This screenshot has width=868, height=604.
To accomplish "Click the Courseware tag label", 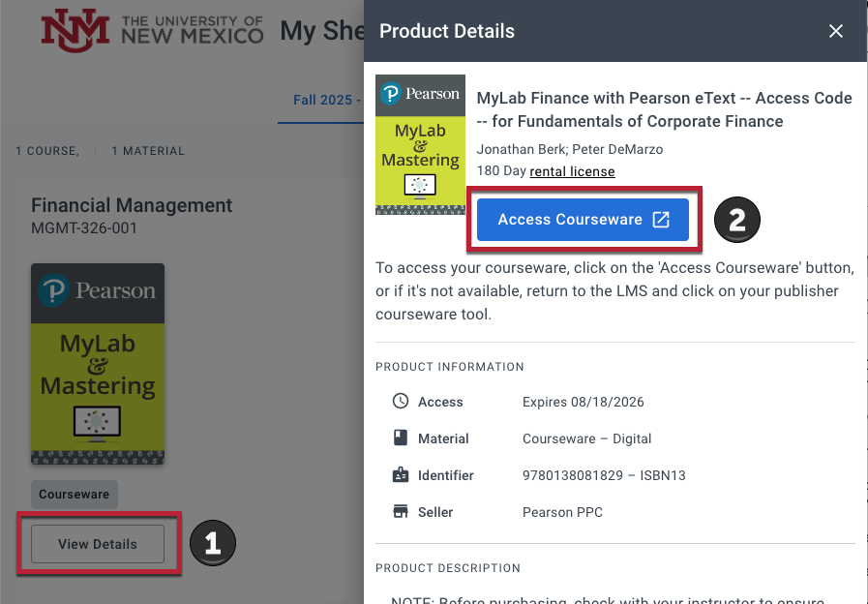I will tap(74, 495).
